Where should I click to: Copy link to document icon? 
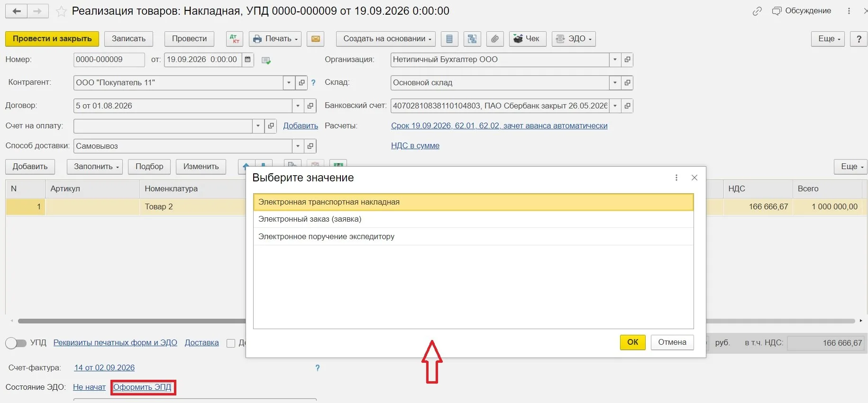757,11
